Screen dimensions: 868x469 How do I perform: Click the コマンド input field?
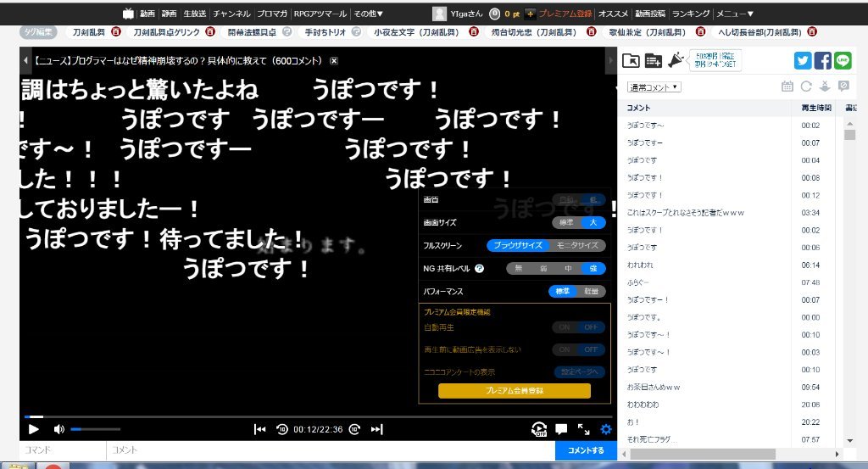click(63, 450)
